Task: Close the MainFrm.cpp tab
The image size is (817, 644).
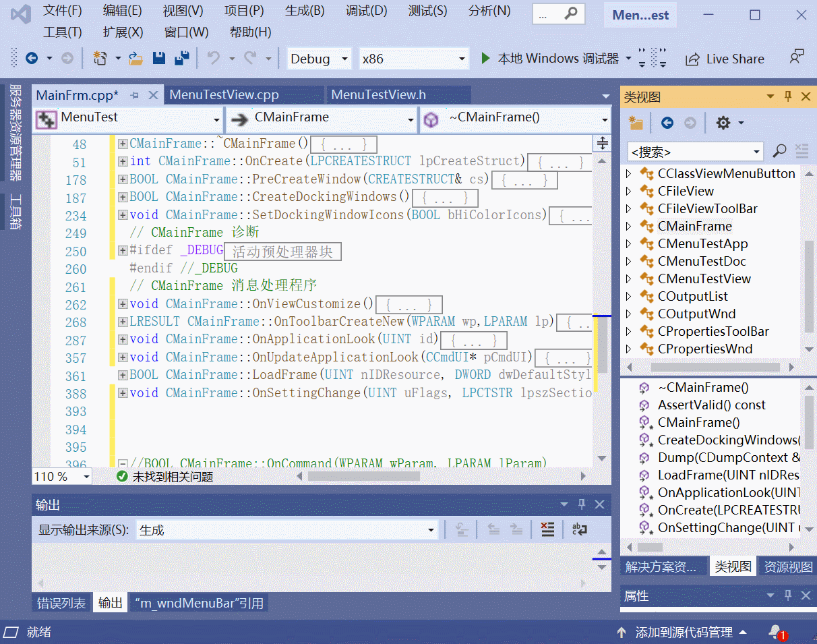Action: (x=153, y=95)
